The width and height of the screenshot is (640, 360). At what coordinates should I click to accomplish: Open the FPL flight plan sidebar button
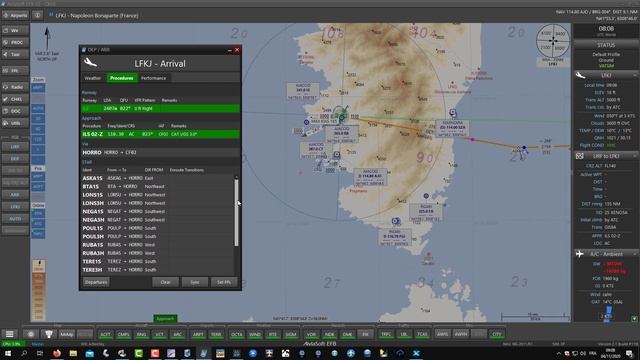pos(15,71)
